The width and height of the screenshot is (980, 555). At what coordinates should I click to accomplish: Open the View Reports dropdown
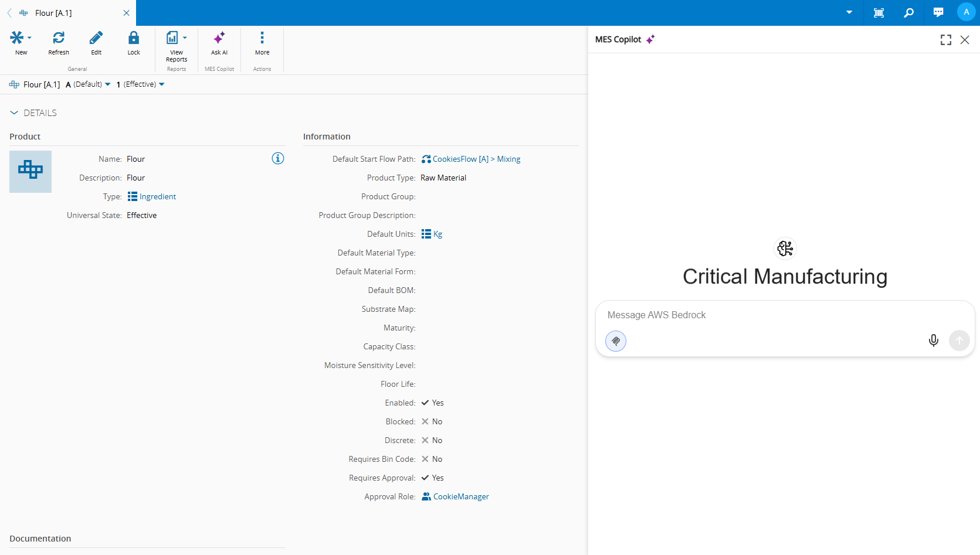pos(185,38)
